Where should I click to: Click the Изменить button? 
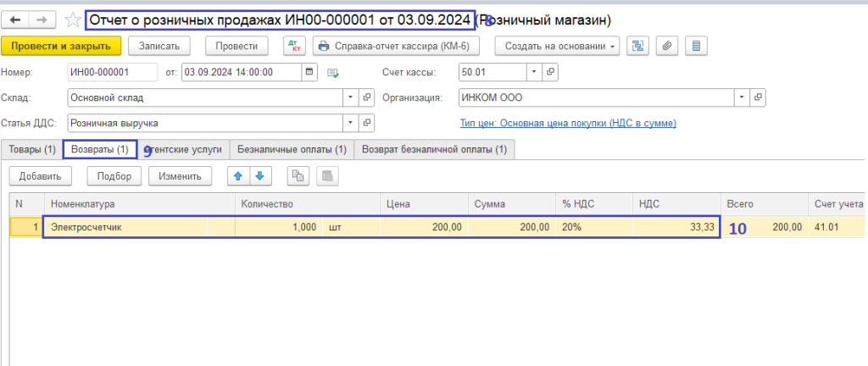[180, 176]
